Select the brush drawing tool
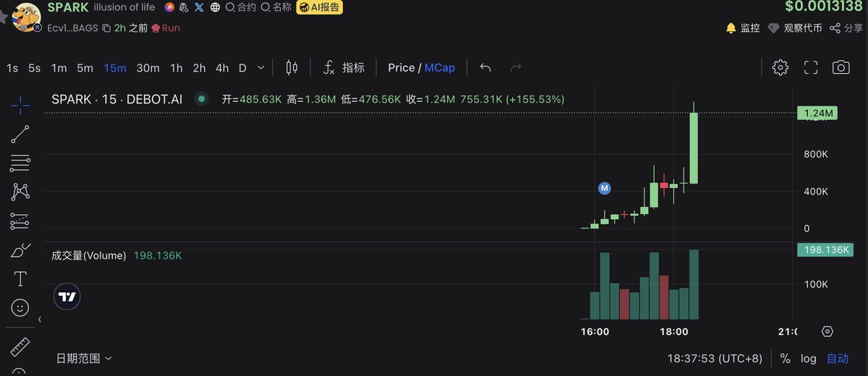Image resolution: width=868 pixels, height=376 pixels. click(20, 250)
